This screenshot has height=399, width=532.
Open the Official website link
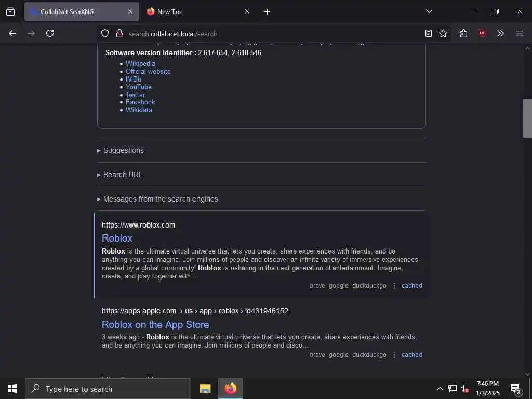coord(148,71)
